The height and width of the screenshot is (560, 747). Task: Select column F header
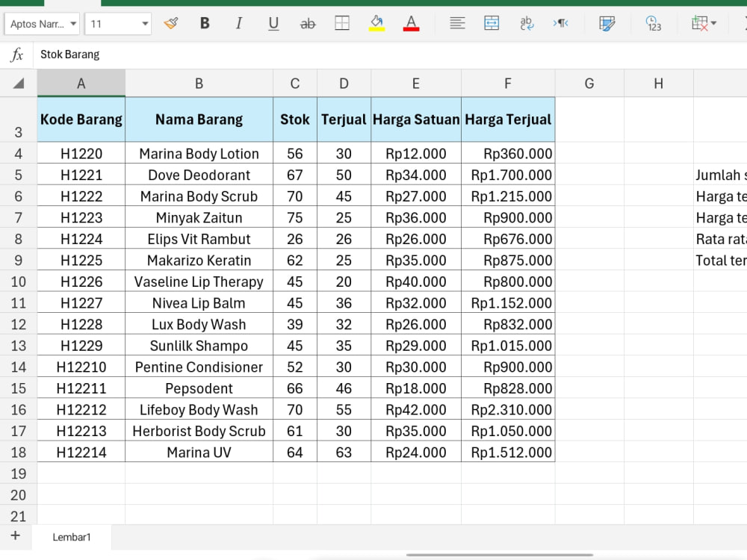[x=508, y=84]
